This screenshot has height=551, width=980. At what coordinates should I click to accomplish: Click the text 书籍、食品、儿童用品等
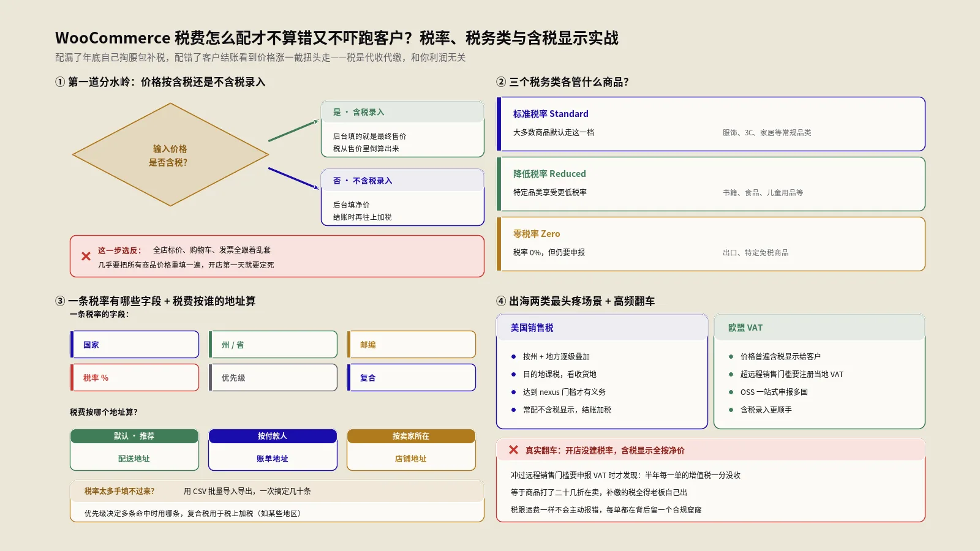tap(763, 192)
